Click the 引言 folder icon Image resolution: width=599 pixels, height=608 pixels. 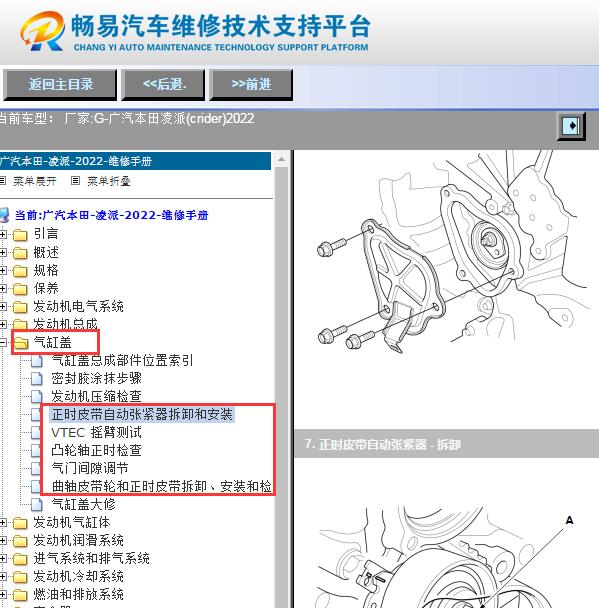20,235
